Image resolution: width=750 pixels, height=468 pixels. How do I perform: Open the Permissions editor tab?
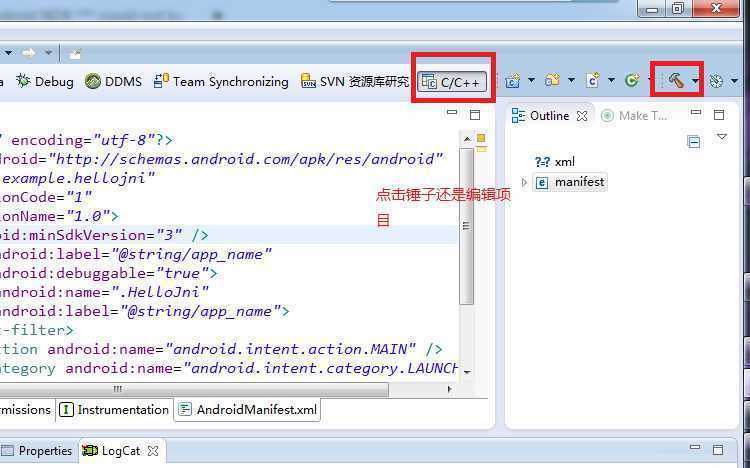coord(25,410)
